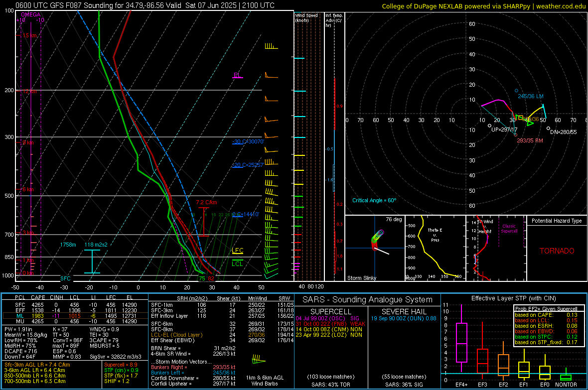
Task: Click the SUPERCELL analogue column header
Action: 331,312
